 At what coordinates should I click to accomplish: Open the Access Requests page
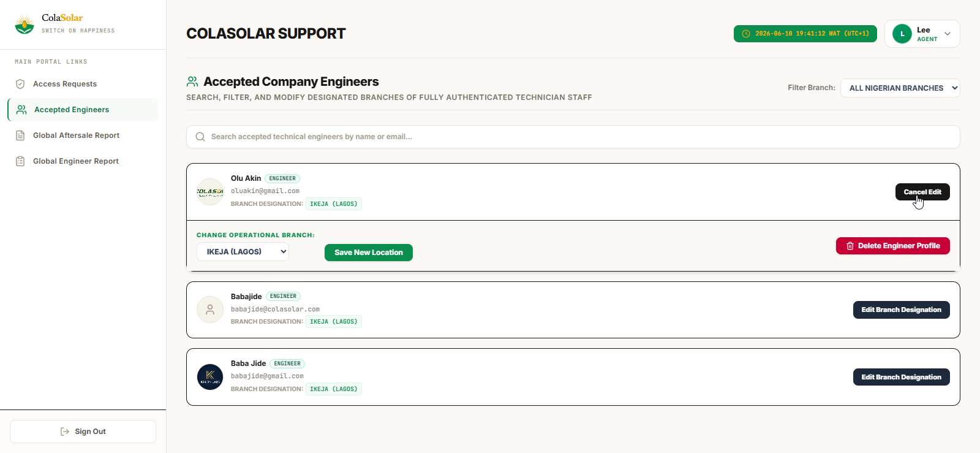(x=83, y=84)
